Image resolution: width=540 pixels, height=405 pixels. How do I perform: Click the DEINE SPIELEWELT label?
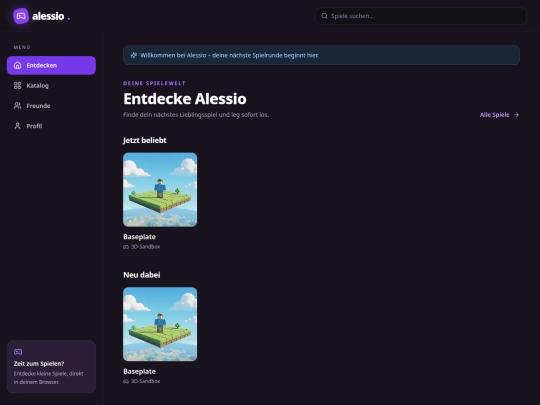154,83
